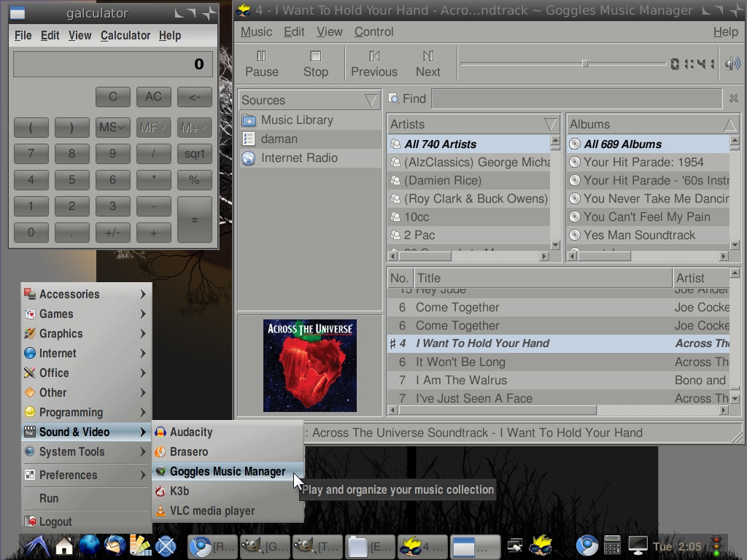Click the calculator sqrt button

point(194,154)
